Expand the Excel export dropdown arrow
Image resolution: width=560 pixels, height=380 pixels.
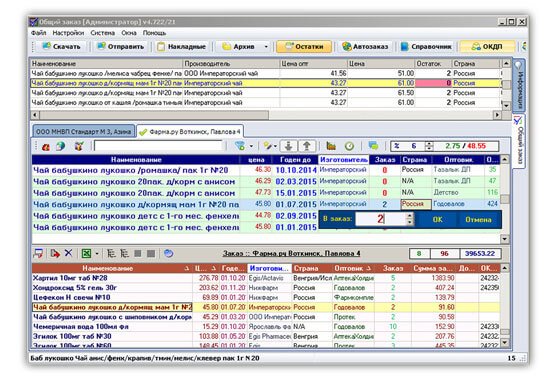pyautogui.click(x=97, y=254)
